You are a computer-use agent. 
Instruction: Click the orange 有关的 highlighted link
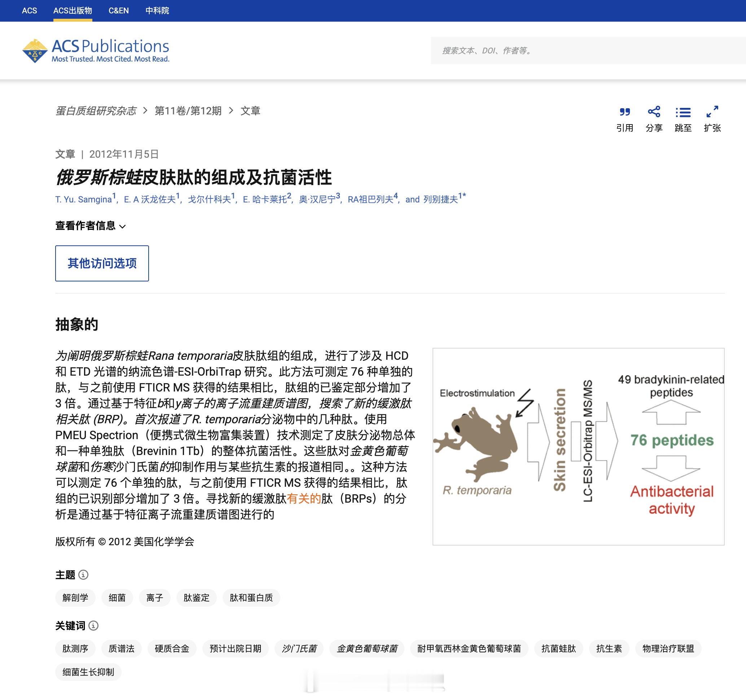tap(304, 498)
